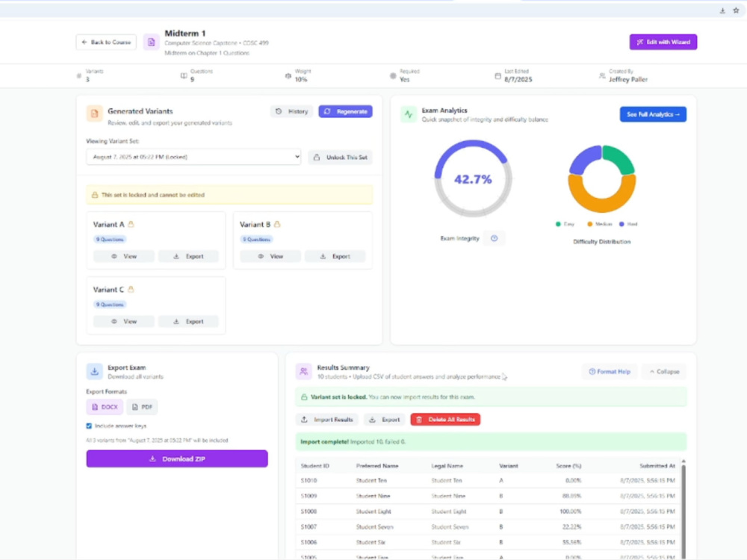This screenshot has width=747, height=560.
Task: Select the PDF export format
Action: tap(142, 407)
